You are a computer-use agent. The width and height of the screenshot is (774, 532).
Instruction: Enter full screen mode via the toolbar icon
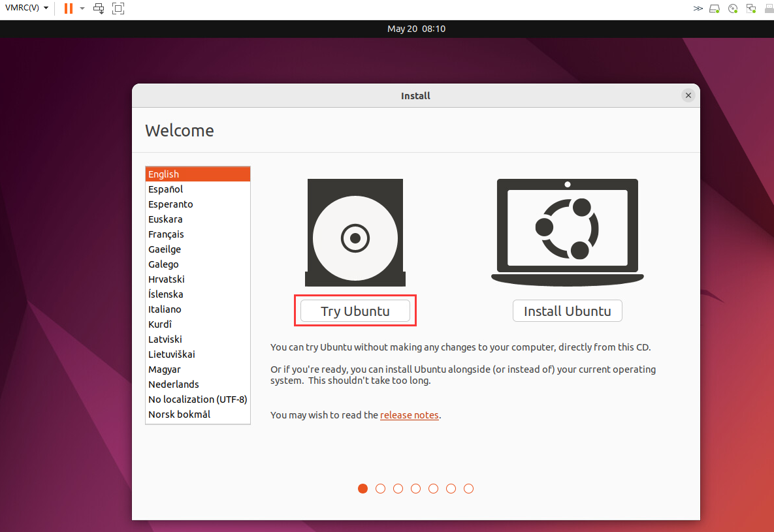(118, 8)
